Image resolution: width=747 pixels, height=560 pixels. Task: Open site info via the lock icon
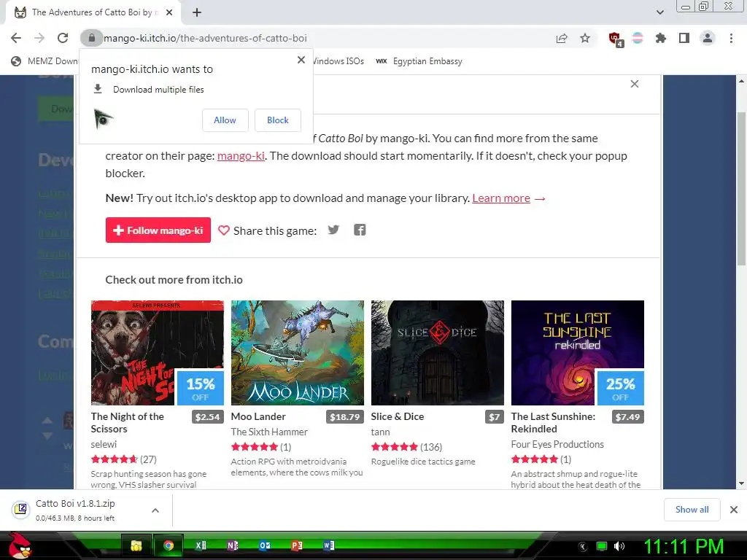pos(91,38)
